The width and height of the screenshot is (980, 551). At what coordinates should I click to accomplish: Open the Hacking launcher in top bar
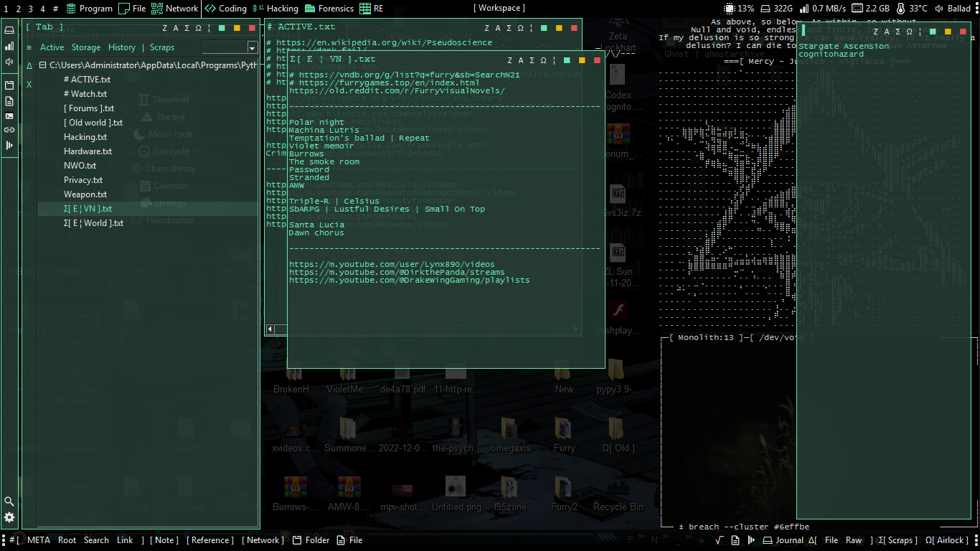[275, 9]
